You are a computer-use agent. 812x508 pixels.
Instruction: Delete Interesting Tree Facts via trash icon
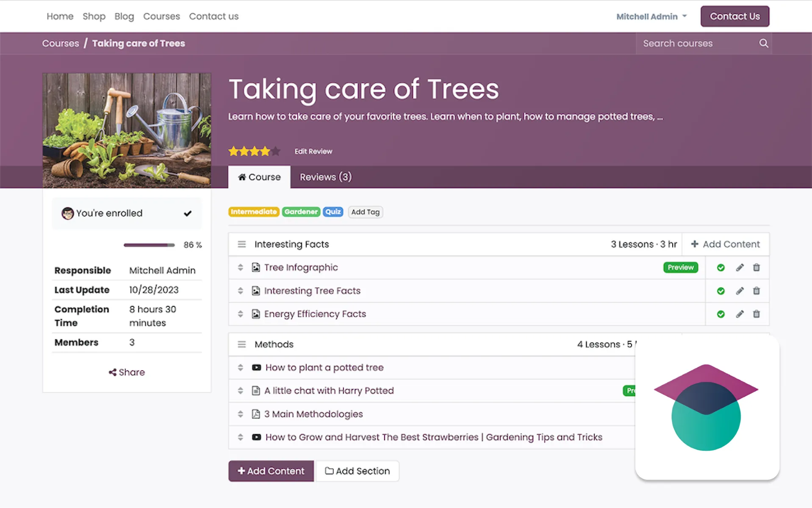[x=756, y=291]
